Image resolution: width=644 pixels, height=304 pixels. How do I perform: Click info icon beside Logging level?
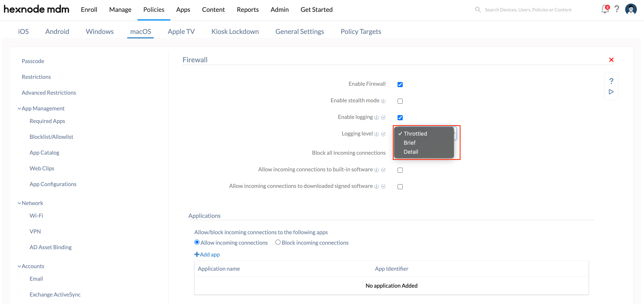tap(376, 134)
